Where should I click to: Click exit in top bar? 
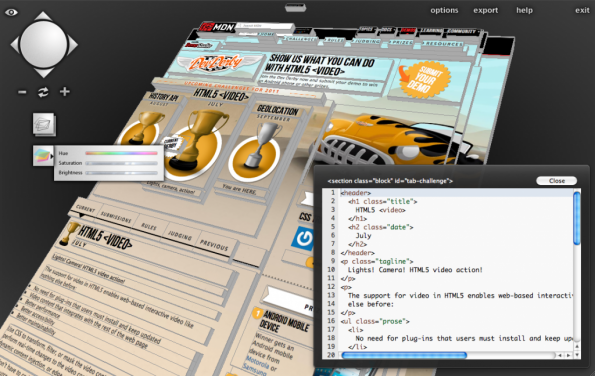click(x=582, y=10)
